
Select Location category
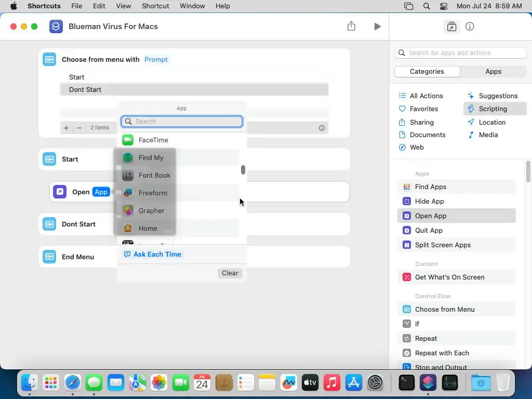[486, 123]
